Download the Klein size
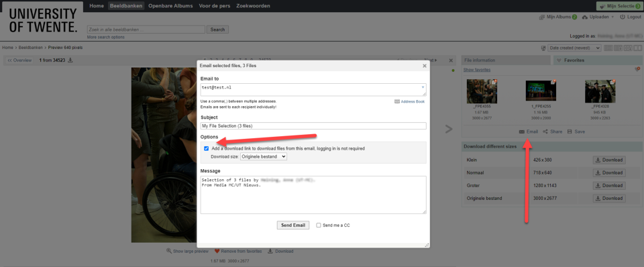 click(609, 160)
